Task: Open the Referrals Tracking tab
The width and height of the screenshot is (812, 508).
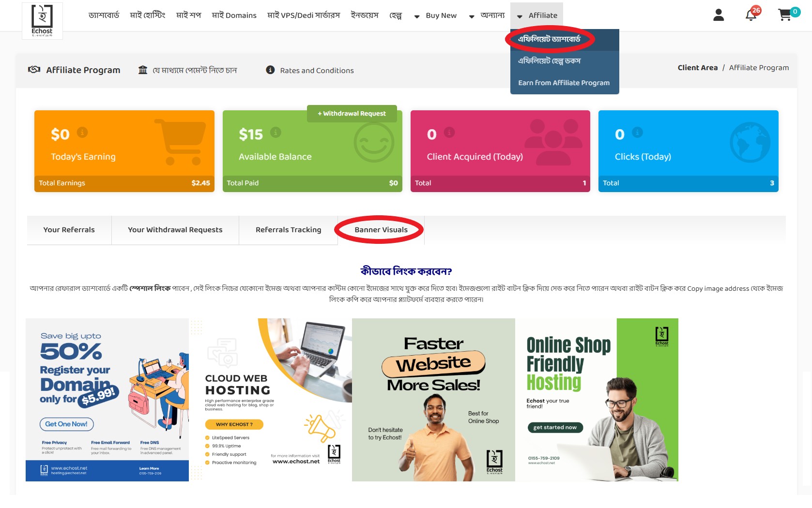Action: pos(289,230)
